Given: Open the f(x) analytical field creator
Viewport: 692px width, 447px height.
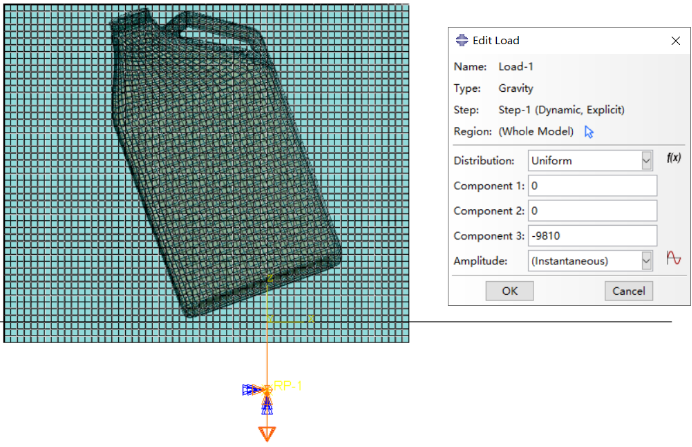Looking at the screenshot, I should [673, 158].
